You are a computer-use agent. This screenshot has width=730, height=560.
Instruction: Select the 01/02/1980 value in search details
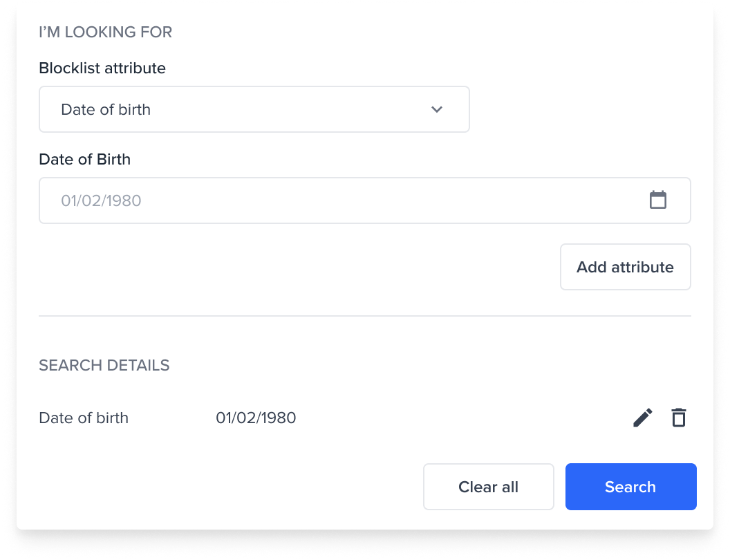click(x=256, y=418)
